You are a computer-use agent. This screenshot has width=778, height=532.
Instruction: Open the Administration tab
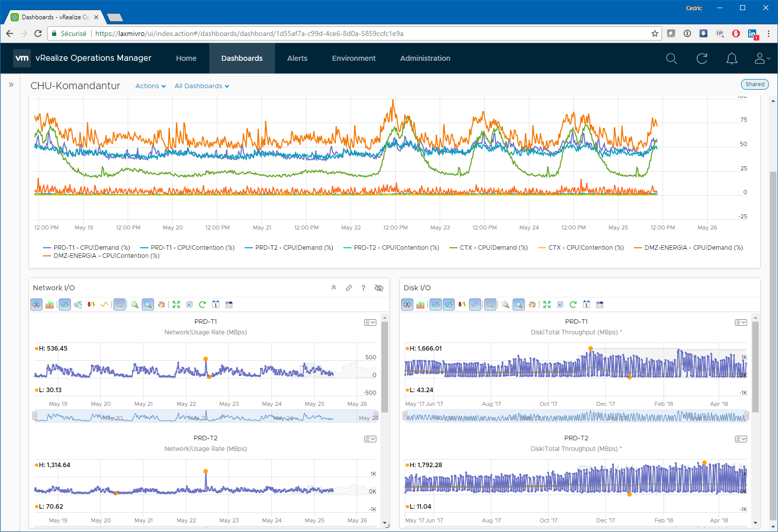tap(425, 58)
